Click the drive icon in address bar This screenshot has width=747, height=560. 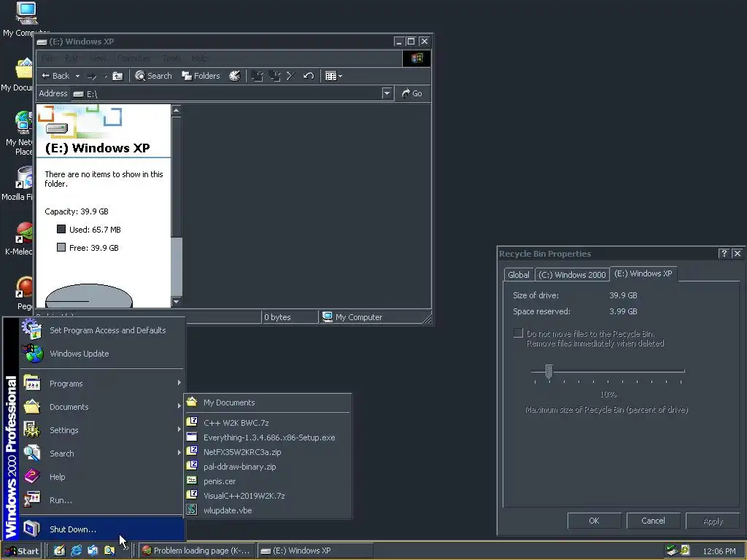click(x=79, y=94)
